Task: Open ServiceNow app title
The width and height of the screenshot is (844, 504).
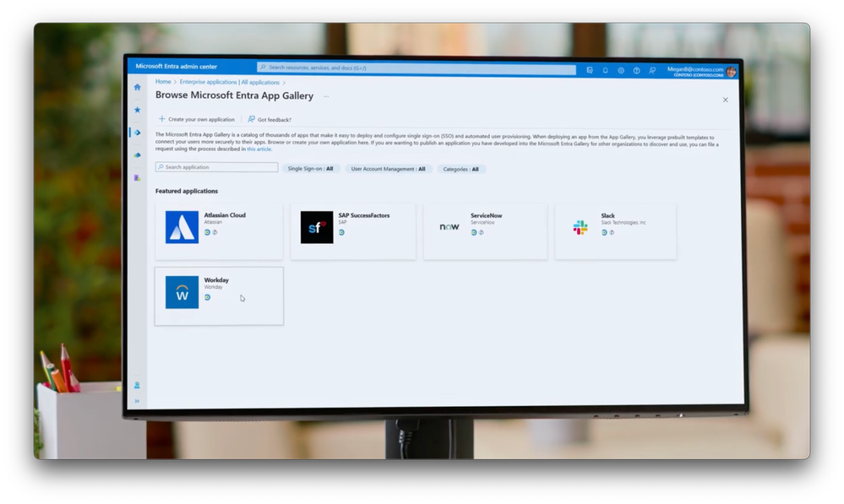Action: tap(486, 215)
